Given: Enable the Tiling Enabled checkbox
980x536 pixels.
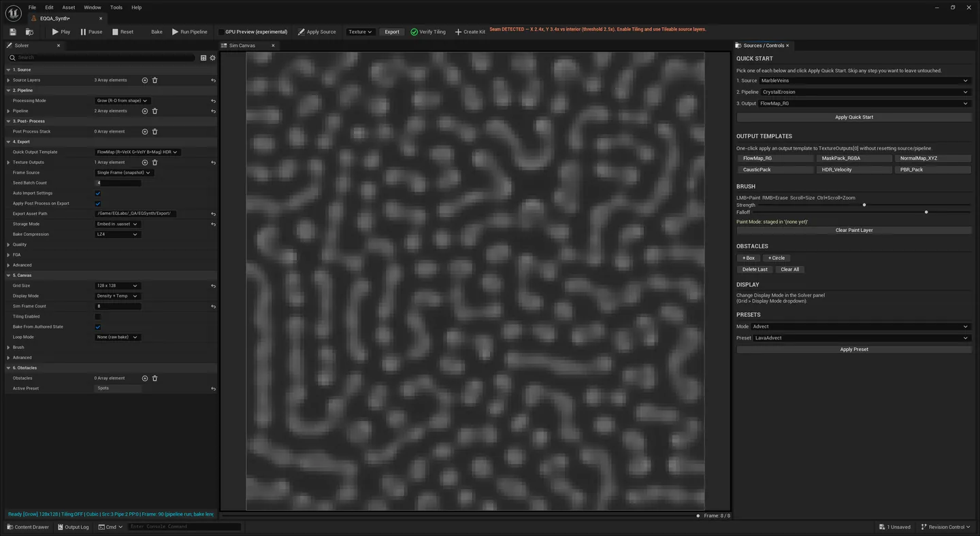Looking at the screenshot, I should click(98, 316).
